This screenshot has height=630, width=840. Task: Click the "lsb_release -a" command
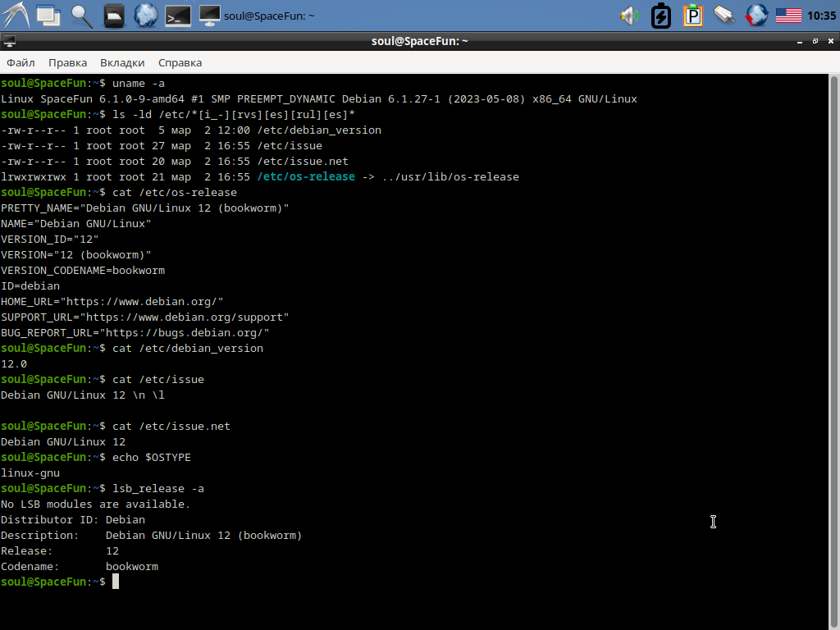pos(158,489)
